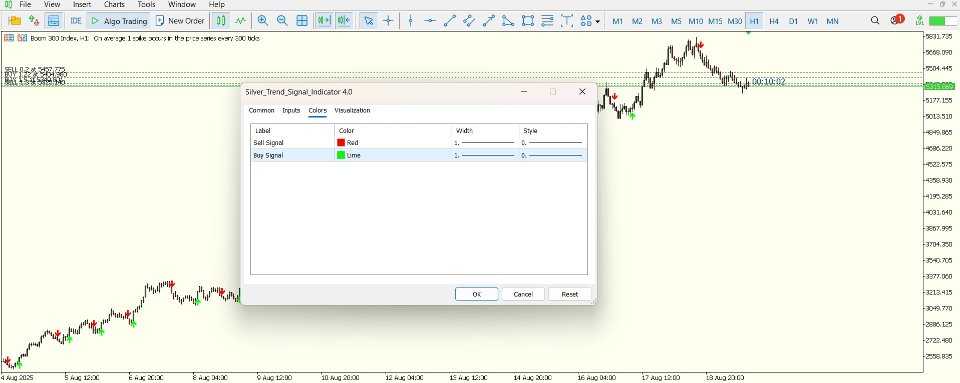Open the New Order window

[x=180, y=21]
